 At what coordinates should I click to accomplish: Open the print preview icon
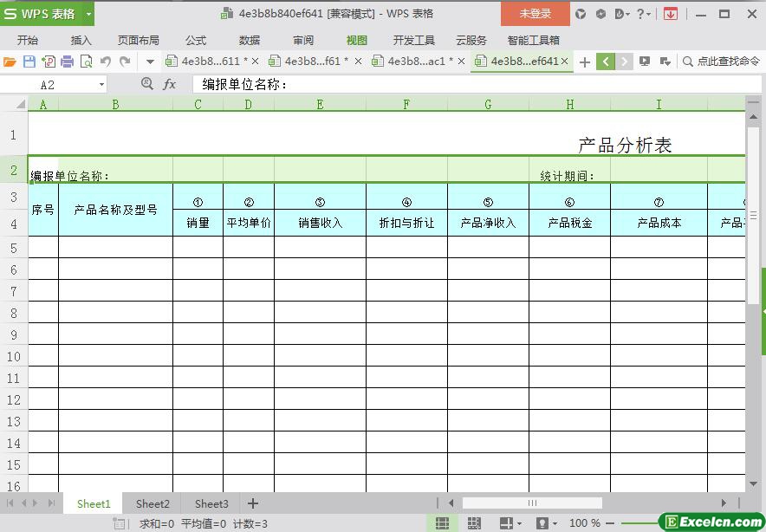pos(86,62)
